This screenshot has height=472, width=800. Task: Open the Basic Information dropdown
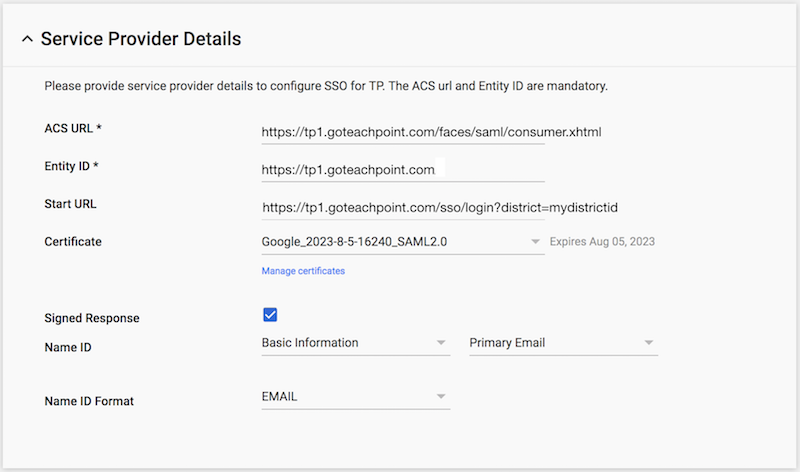click(356, 343)
